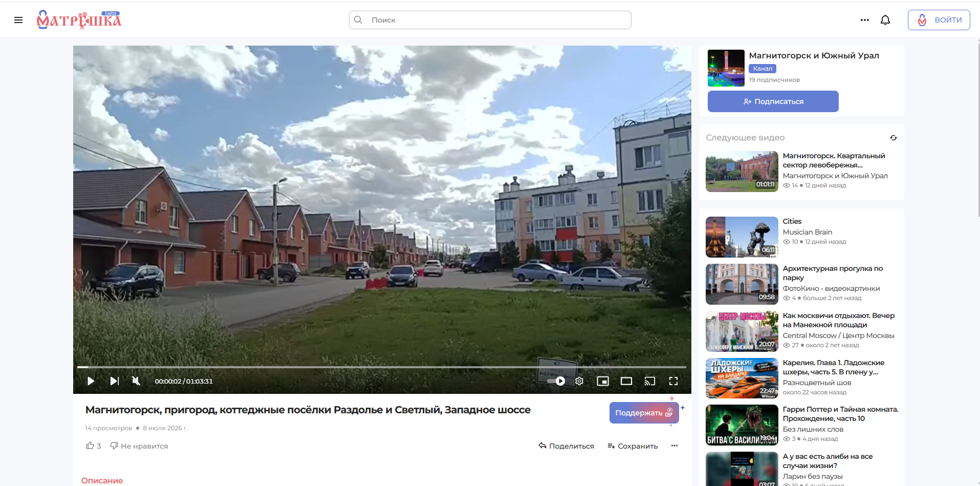Open notifications bell

885,20
